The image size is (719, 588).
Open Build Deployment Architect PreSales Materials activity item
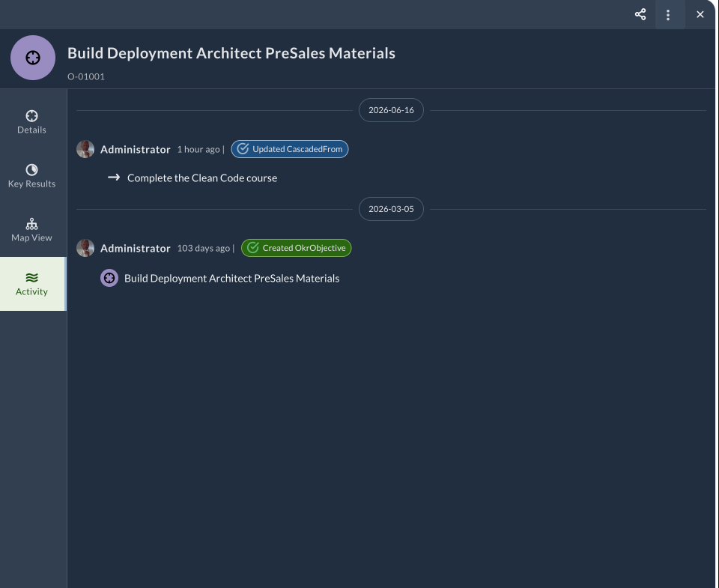click(x=232, y=279)
